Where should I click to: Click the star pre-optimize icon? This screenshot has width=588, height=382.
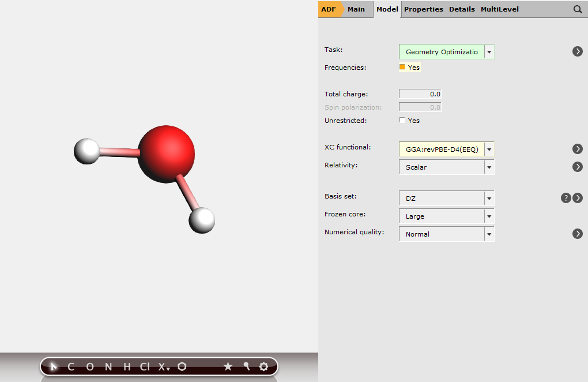point(228,366)
